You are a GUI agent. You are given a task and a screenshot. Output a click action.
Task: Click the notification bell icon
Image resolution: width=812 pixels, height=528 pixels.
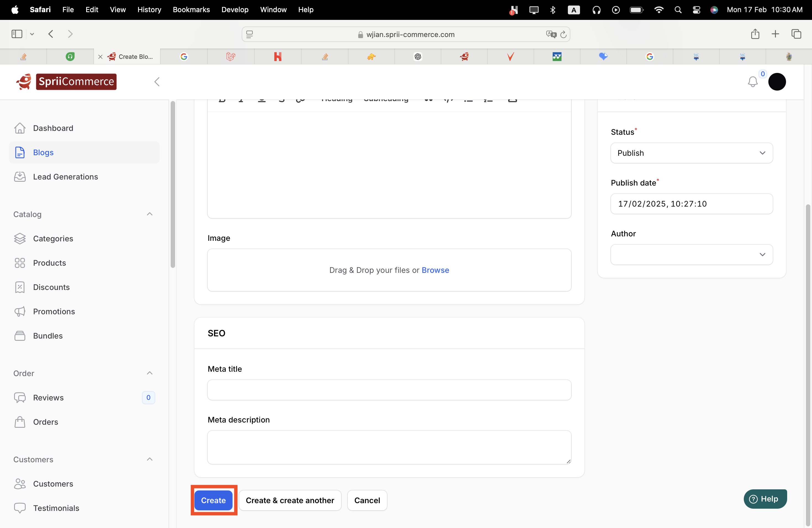tap(752, 82)
